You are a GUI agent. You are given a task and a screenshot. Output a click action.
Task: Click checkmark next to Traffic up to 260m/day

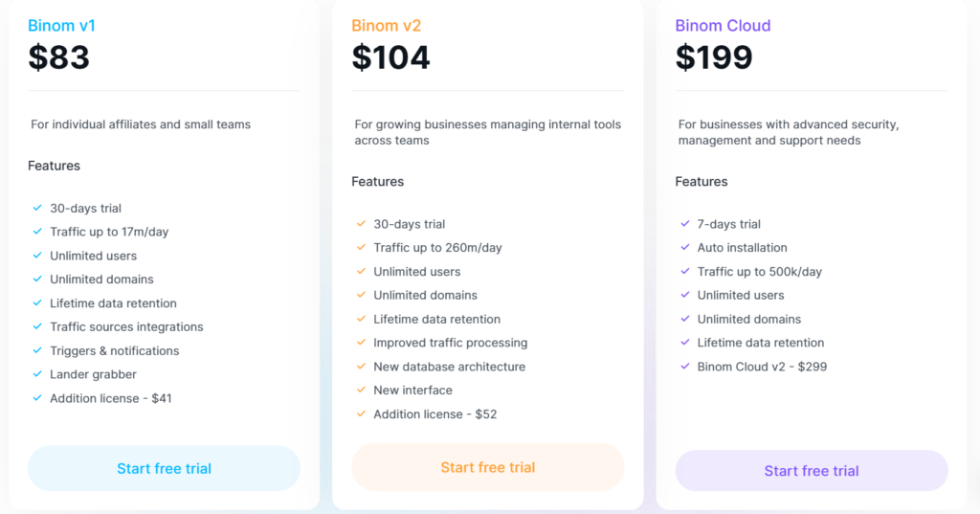(x=361, y=247)
